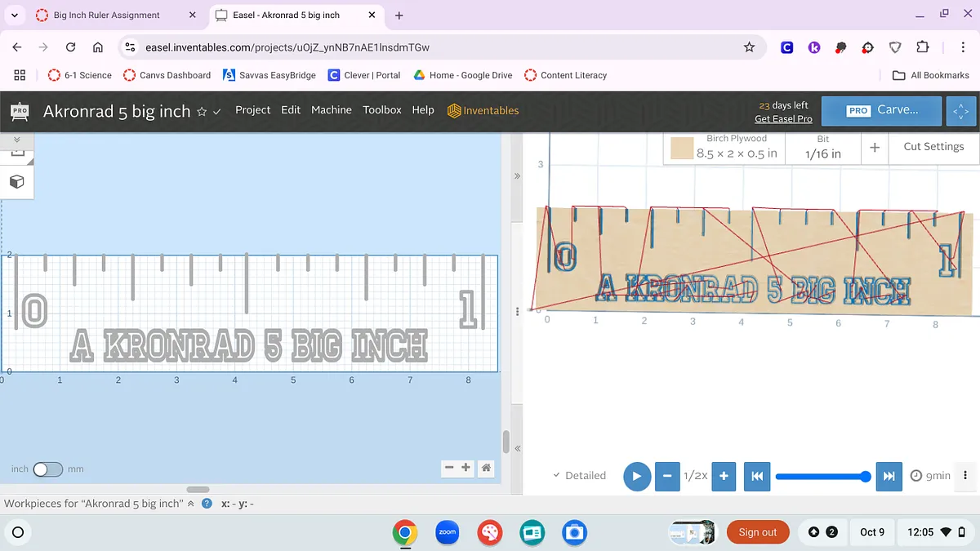Screen dimensions: 980x551
Task: Click the Carve button
Action: (882, 110)
